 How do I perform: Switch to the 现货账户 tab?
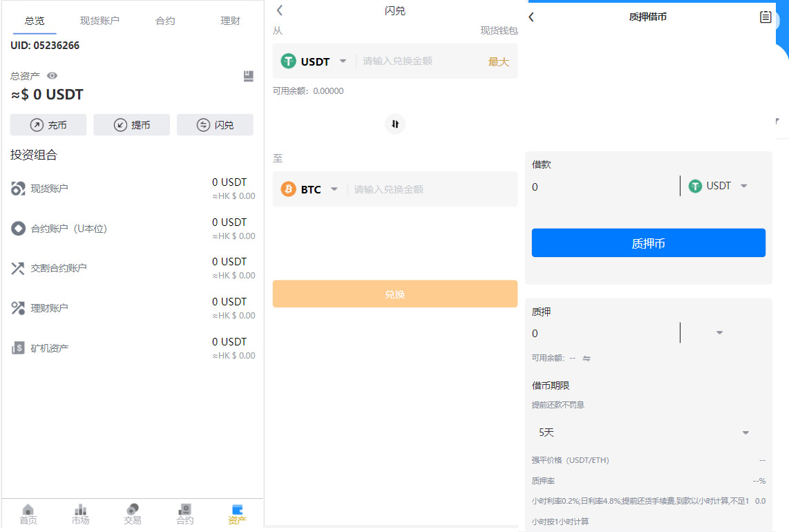click(99, 21)
